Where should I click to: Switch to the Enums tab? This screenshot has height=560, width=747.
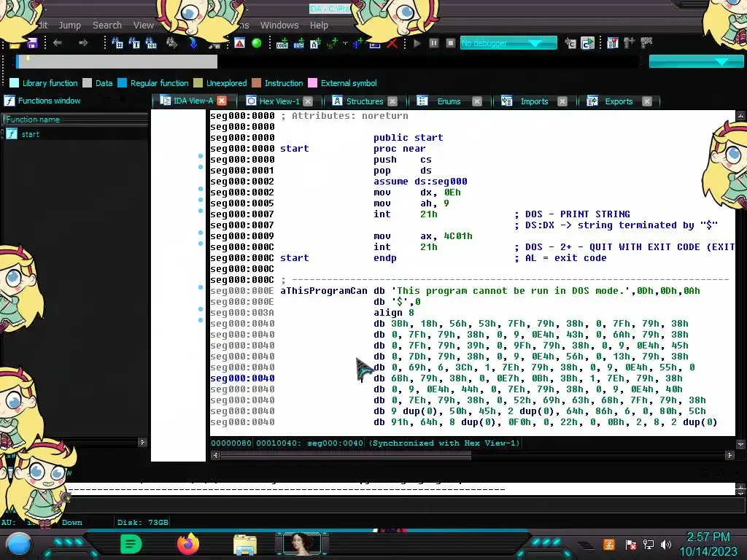coord(449,101)
